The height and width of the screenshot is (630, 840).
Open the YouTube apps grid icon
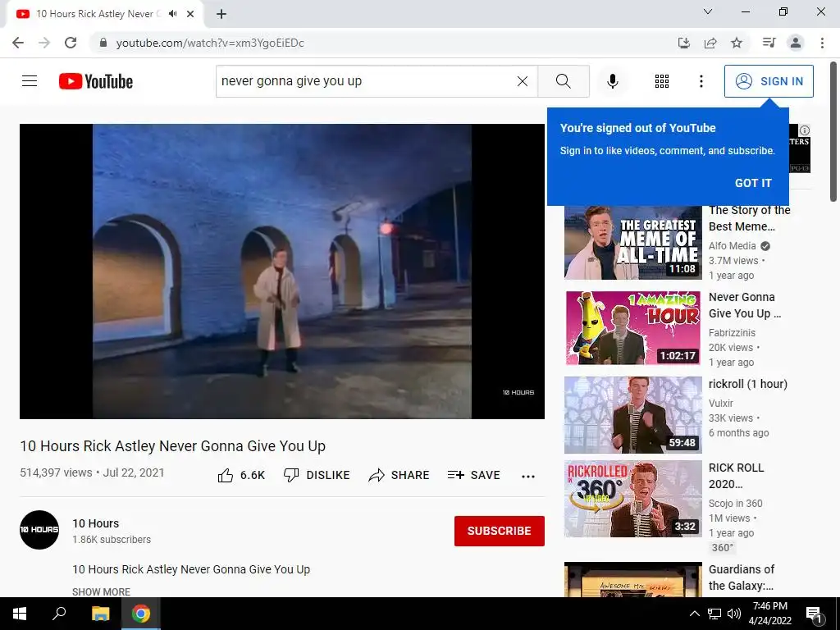662,81
